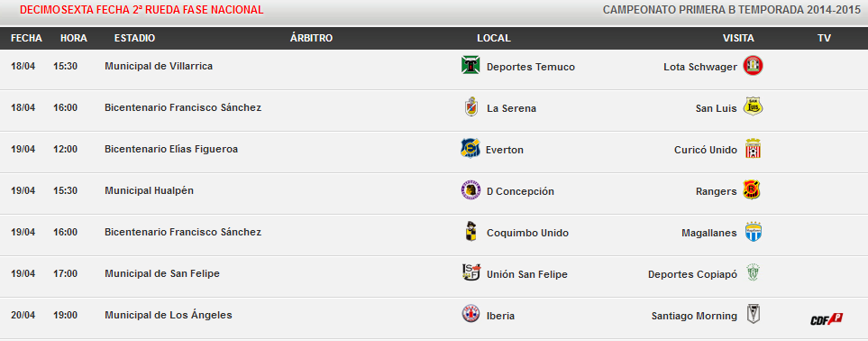Click the Everton team crest
The width and height of the screenshot is (868, 341).
click(x=470, y=149)
